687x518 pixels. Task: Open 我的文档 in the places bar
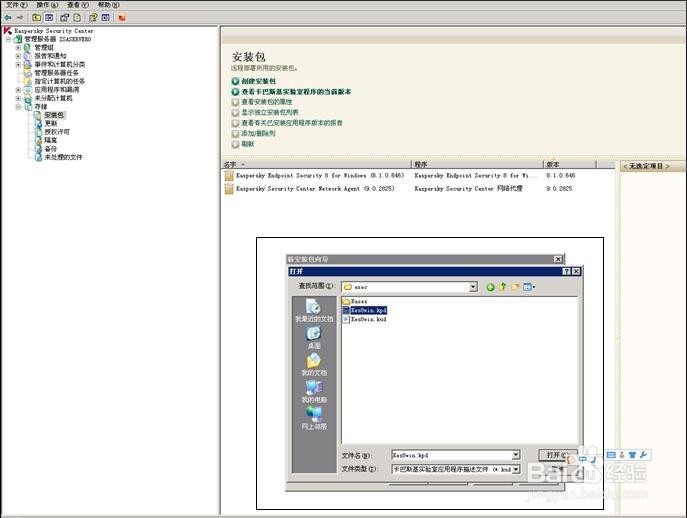(x=314, y=365)
